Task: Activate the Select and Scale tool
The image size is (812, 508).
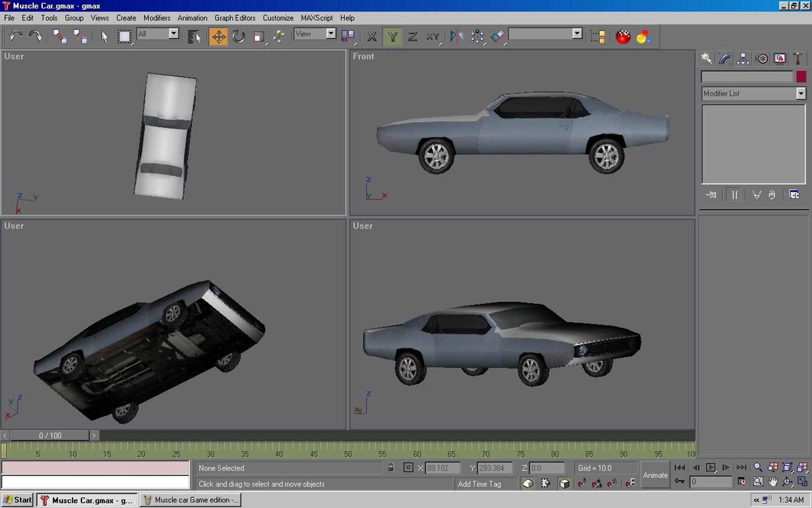Action: pos(259,36)
